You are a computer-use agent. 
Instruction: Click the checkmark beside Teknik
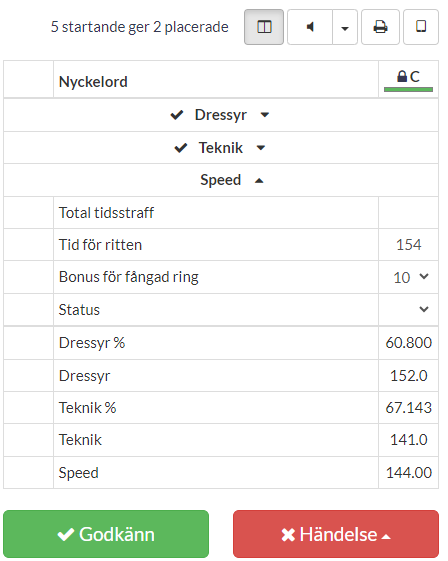click(181, 148)
